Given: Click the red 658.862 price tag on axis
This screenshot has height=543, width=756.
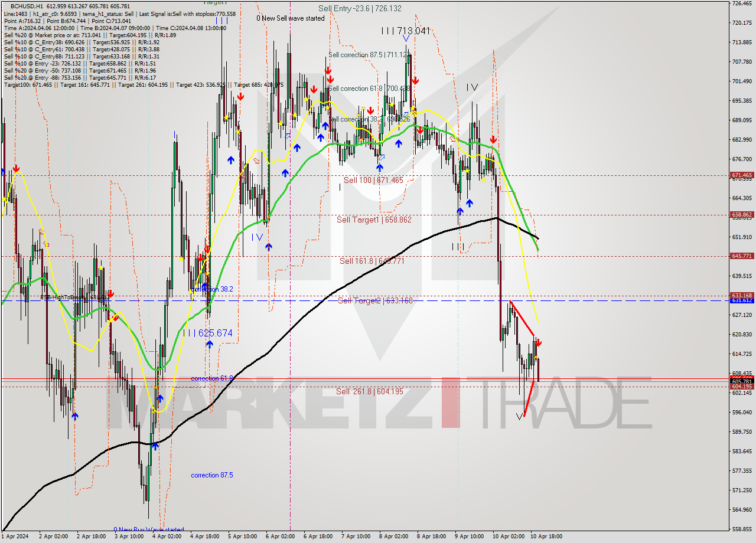Looking at the screenshot, I should point(742,215).
